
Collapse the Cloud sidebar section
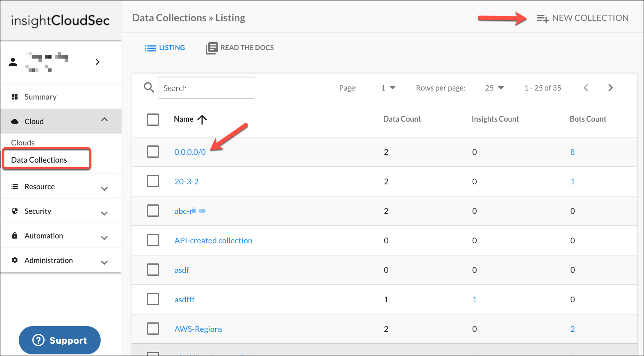104,120
